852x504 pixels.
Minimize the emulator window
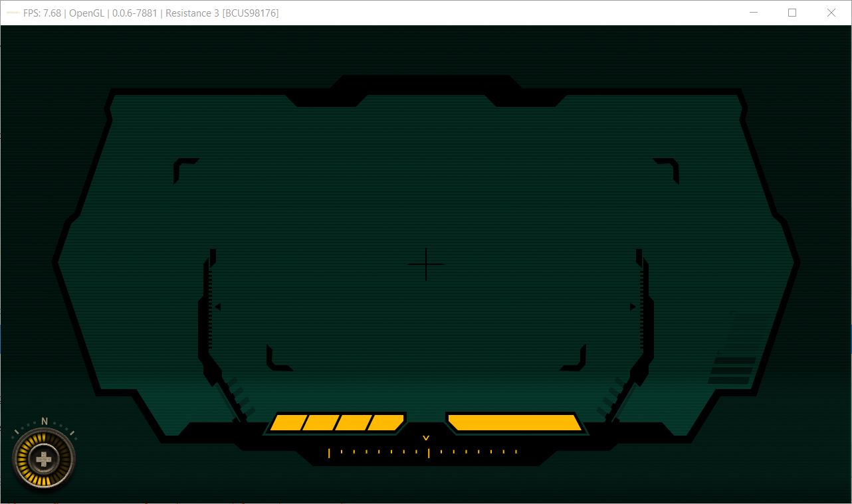coord(754,13)
